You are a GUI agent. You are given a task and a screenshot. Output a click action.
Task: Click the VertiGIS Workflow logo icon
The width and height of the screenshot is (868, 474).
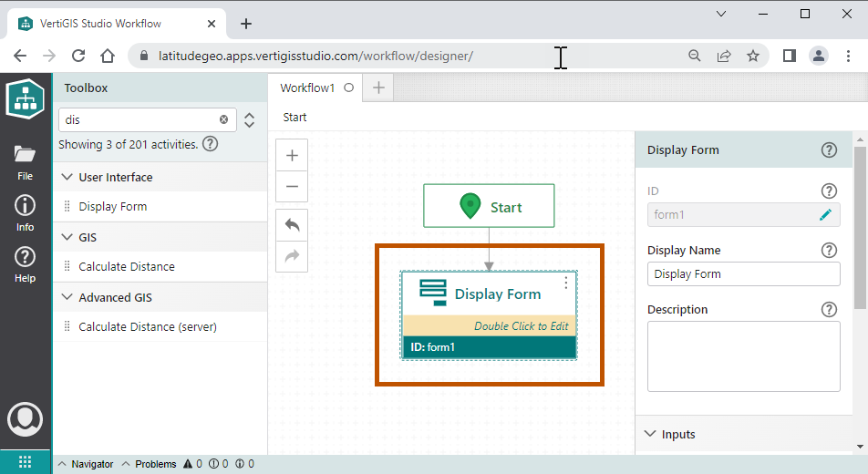pos(25,98)
